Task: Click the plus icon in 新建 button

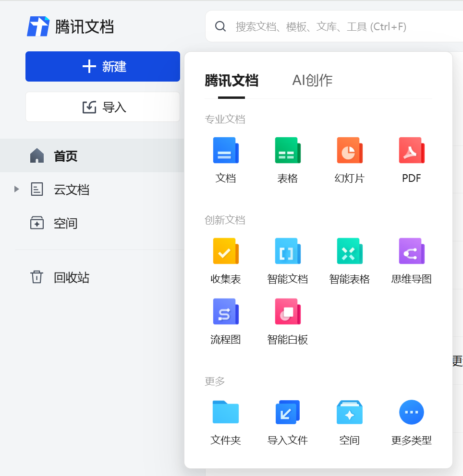Action: [x=89, y=66]
